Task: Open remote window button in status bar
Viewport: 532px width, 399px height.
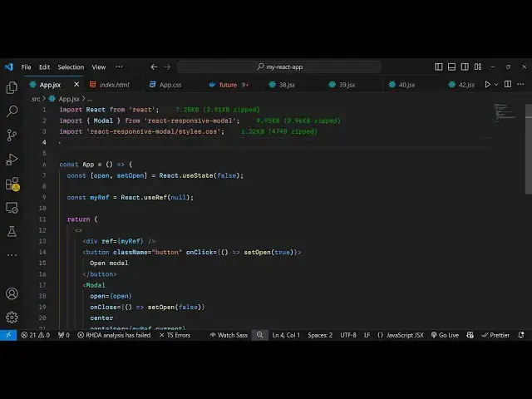Action: [8, 335]
